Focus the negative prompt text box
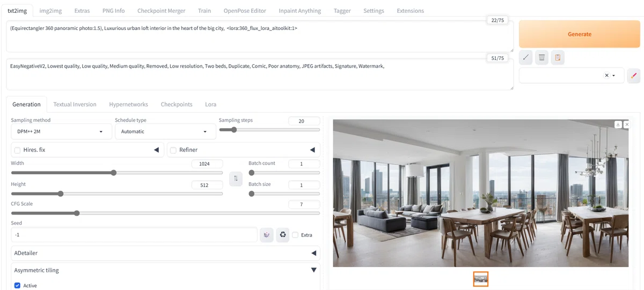This screenshot has height=290, width=644. pyautogui.click(x=260, y=74)
